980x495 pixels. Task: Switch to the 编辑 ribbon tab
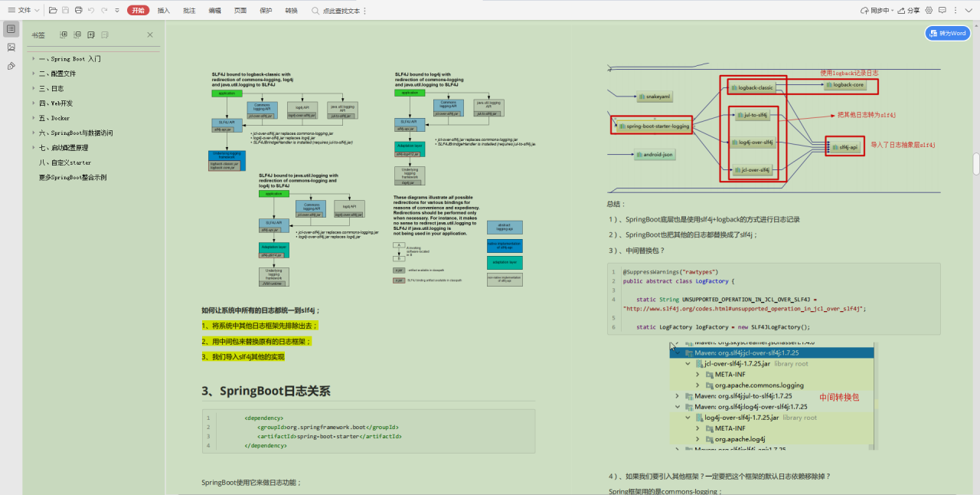tap(215, 11)
